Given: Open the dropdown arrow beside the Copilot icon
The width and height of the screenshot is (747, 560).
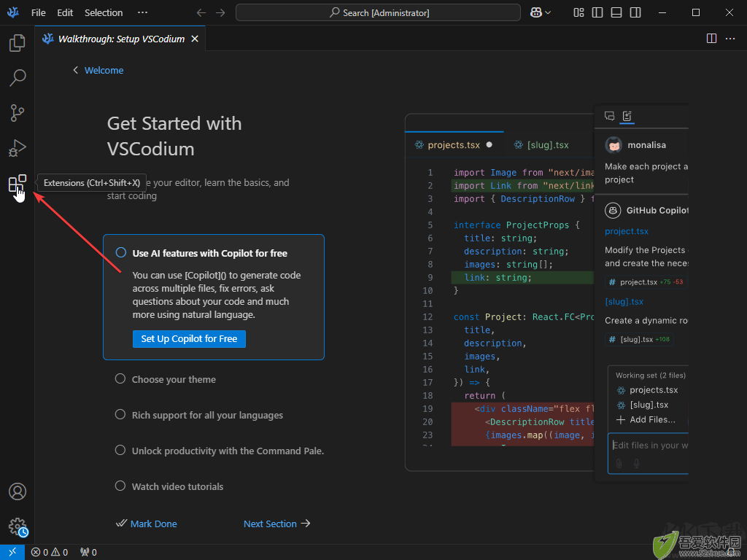Looking at the screenshot, I should (x=548, y=13).
